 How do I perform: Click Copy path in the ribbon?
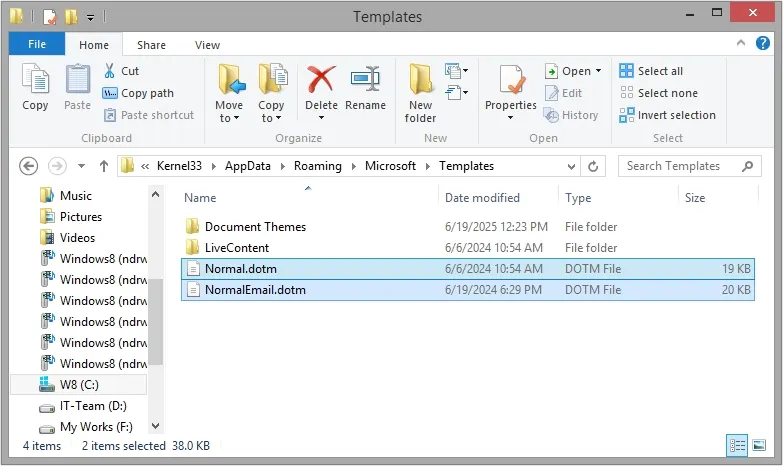click(138, 93)
